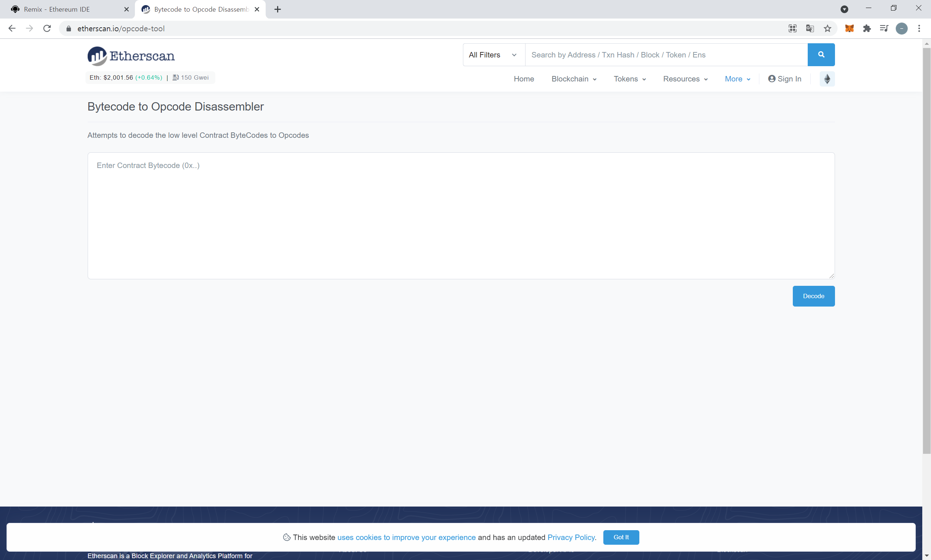Click the Etherscan logo
Screen dimensions: 931x560
point(131,56)
